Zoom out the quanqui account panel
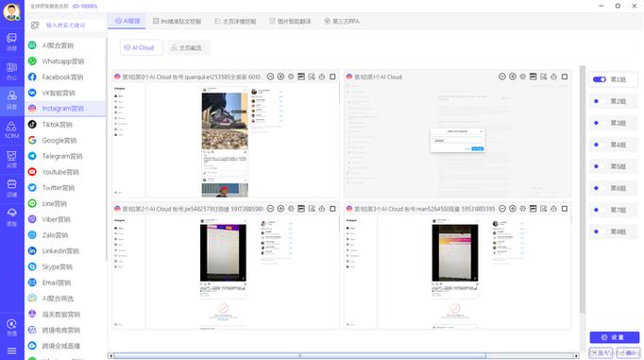 point(270,77)
